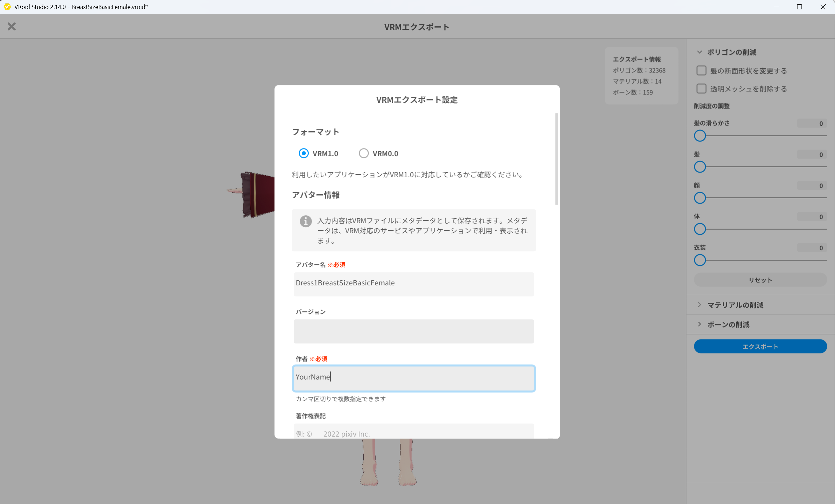Maximize the VRoid Studio window
This screenshot has height=504, width=835.
[x=799, y=7]
